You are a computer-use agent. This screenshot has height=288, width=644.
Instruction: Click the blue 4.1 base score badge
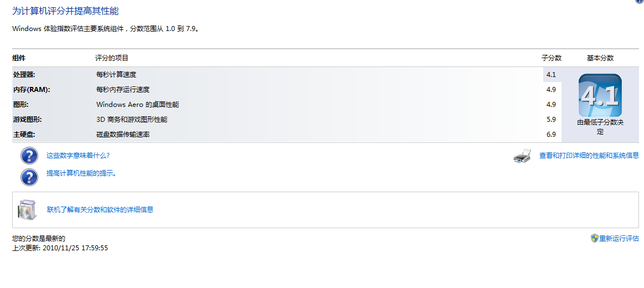click(x=600, y=95)
